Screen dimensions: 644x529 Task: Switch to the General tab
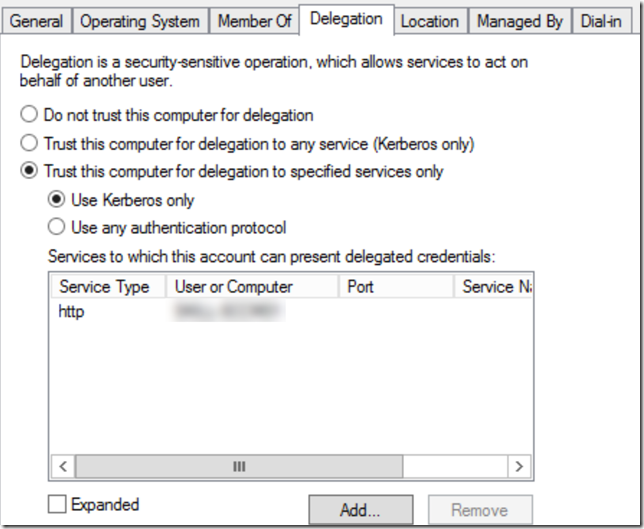click(36, 21)
